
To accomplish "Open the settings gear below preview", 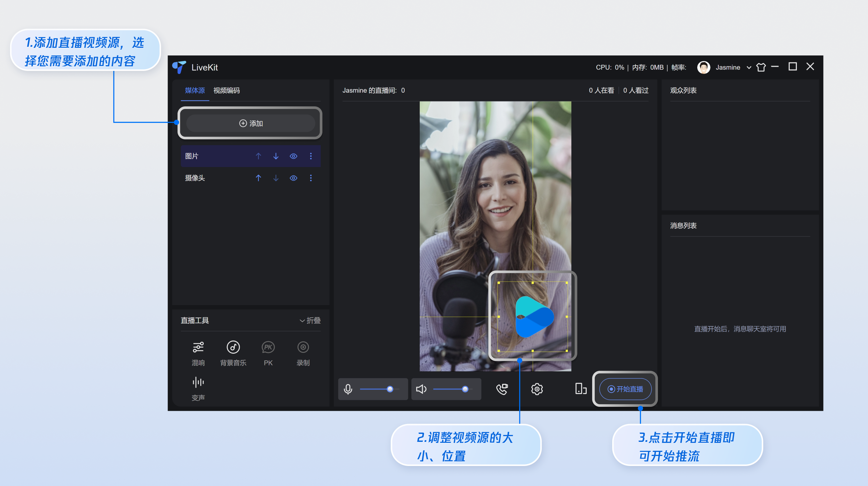I will (x=537, y=389).
